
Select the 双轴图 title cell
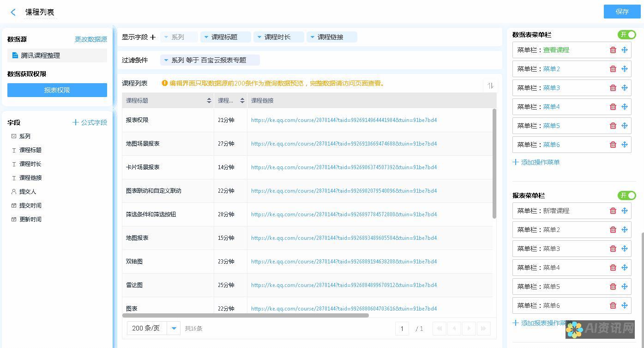pos(168,262)
